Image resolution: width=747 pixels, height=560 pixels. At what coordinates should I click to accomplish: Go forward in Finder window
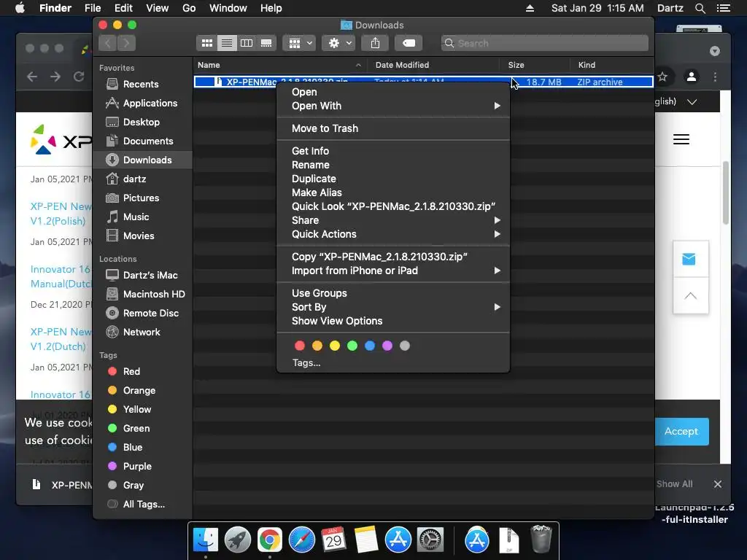pyautogui.click(x=126, y=43)
